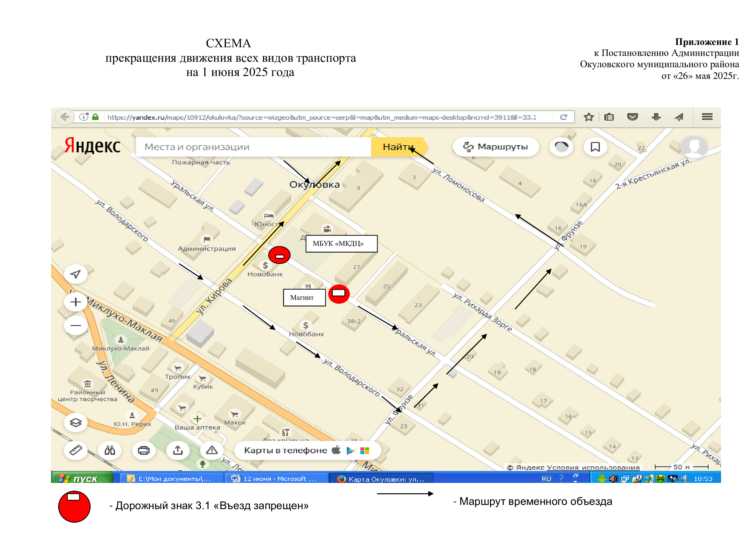Click the Кубик shop marker

203,378
